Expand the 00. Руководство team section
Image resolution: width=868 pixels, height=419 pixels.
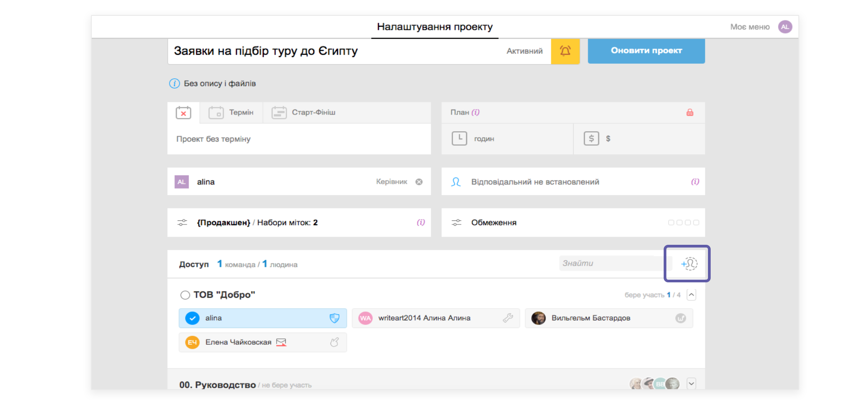tap(691, 383)
